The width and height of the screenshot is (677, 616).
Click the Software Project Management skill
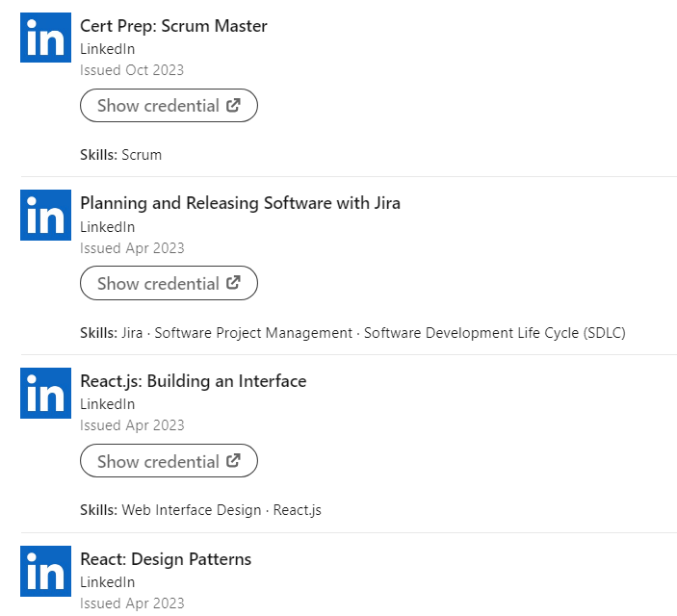click(x=253, y=333)
